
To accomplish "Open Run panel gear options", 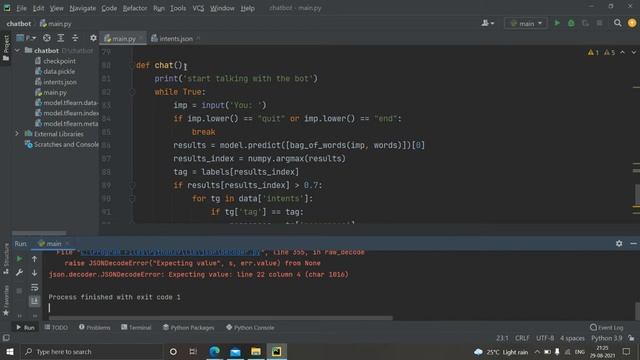I will (x=619, y=243).
